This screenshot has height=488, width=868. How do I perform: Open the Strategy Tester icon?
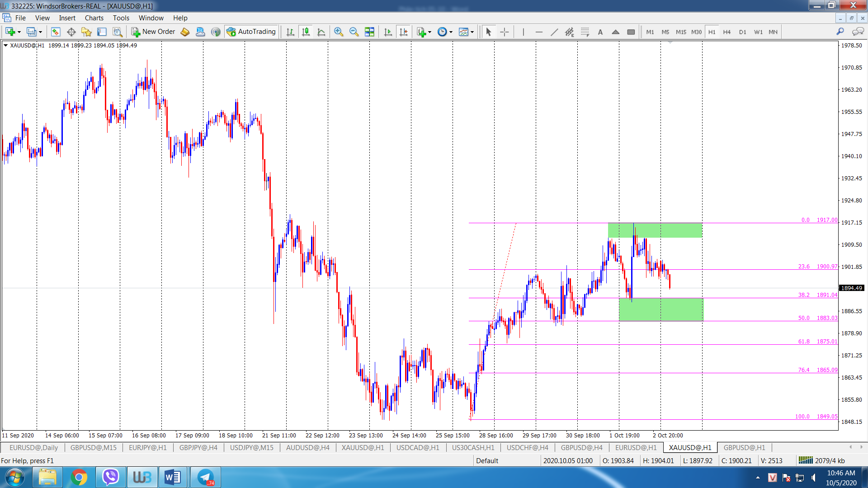tap(117, 32)
